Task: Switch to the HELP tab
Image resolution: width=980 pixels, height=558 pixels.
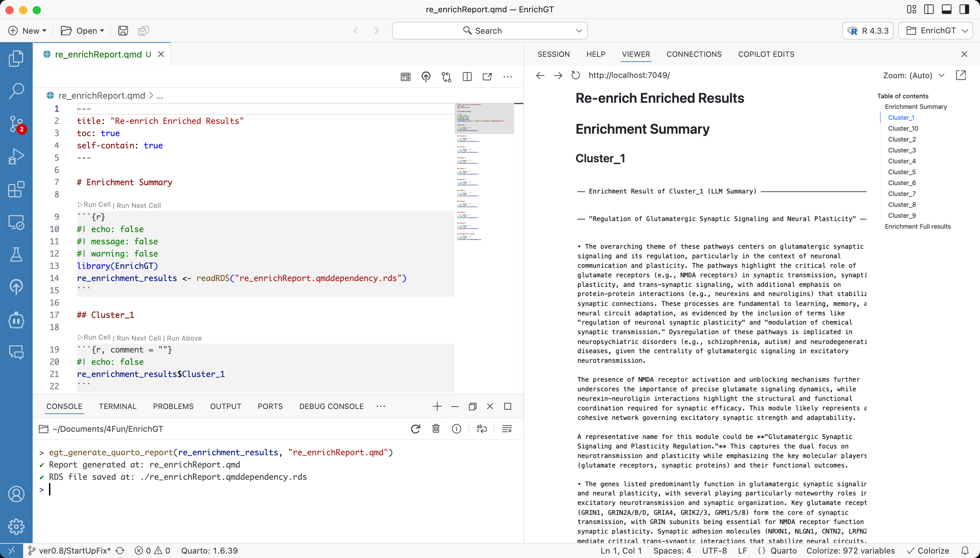Action: click(595, 54)
